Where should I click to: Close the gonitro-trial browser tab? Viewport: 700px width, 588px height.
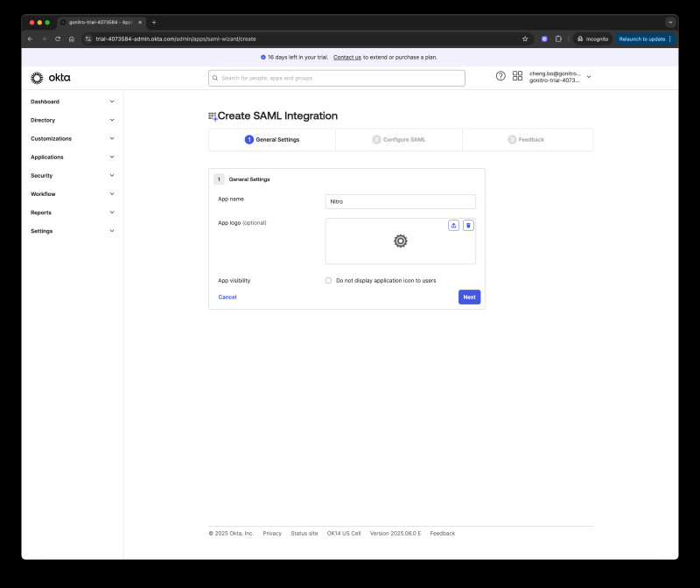coord(140,23)
